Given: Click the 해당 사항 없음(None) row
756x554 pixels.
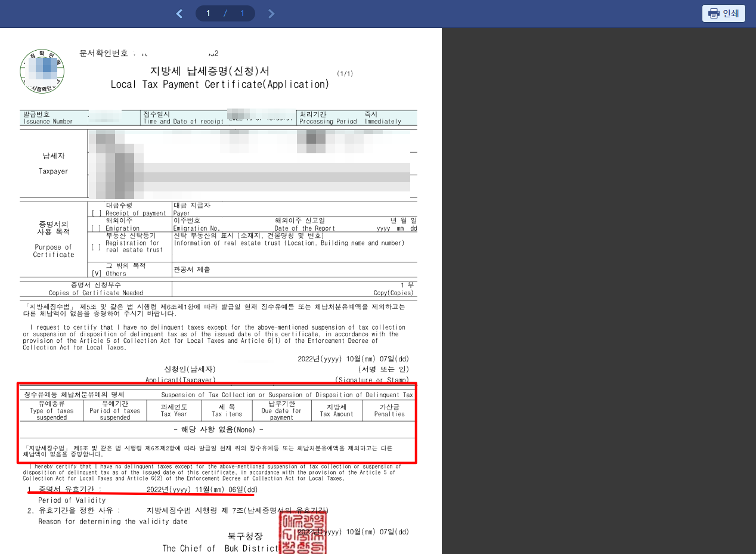Looking at the screenshot, I should tap(218, 430).
